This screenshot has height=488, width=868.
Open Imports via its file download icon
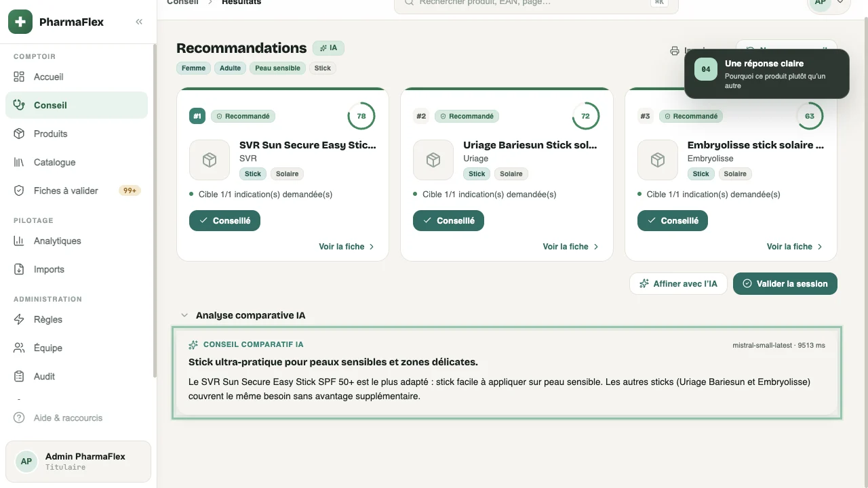(19, 269)
